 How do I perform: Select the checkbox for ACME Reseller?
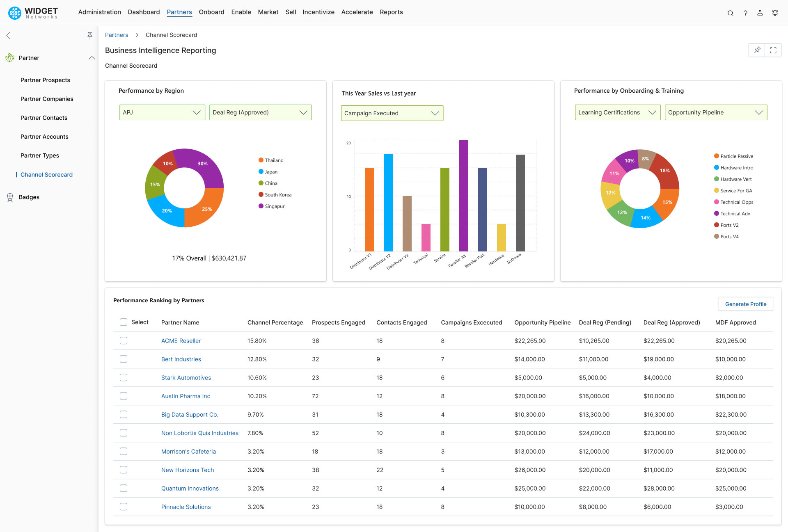click(x=124, y=340)
